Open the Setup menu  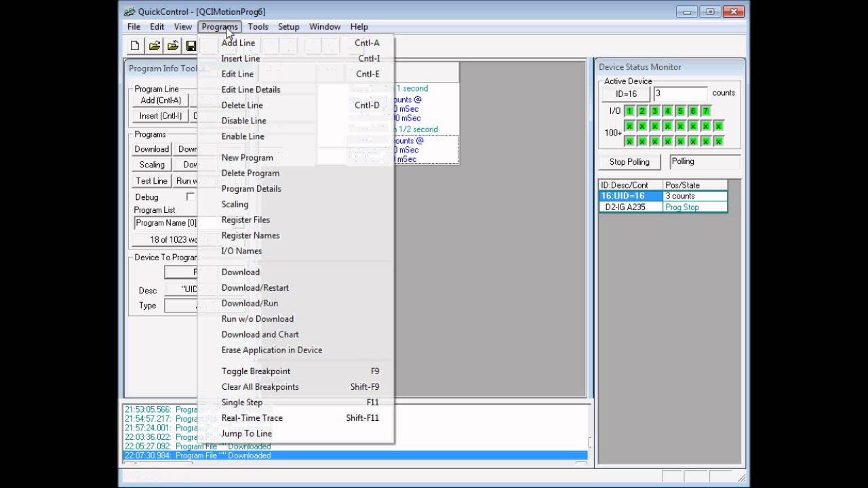click(x=289, y=26)
